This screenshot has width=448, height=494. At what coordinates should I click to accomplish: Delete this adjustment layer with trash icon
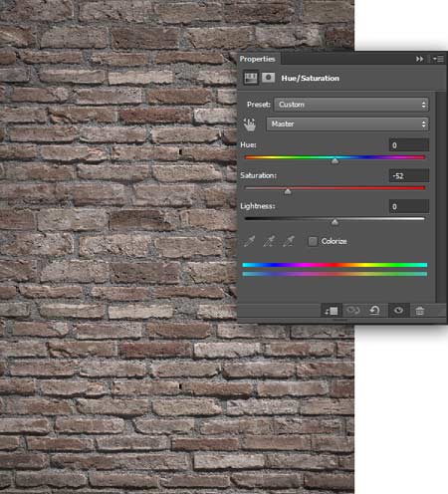pos(420,311)
